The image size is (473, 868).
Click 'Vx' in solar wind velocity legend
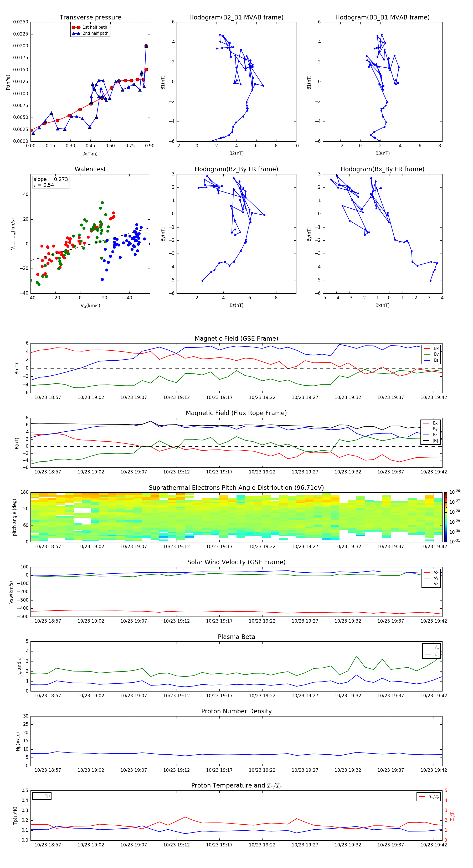[431, 572]
